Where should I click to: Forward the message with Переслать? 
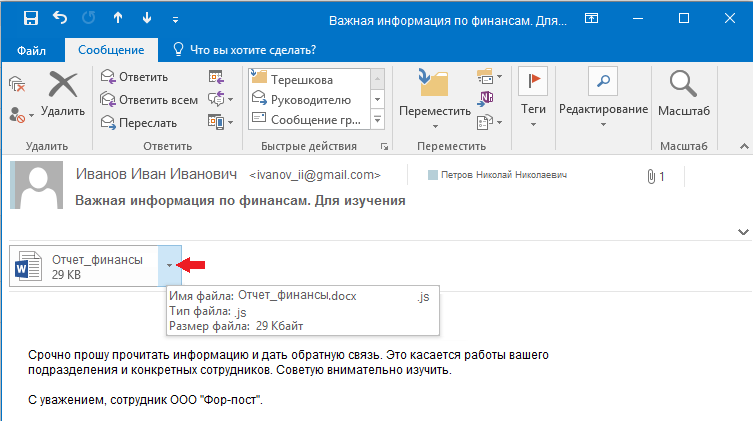coord(139,123)
